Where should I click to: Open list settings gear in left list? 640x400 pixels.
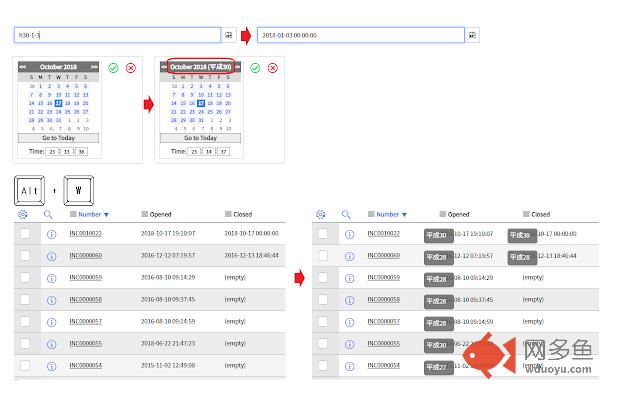[x=23, y=214]
